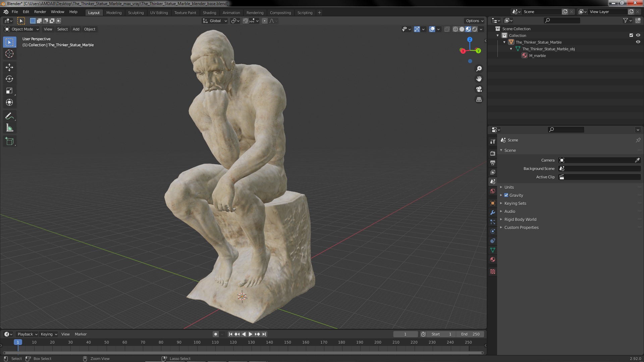Open Render properties tab

(x=492, y=154)
